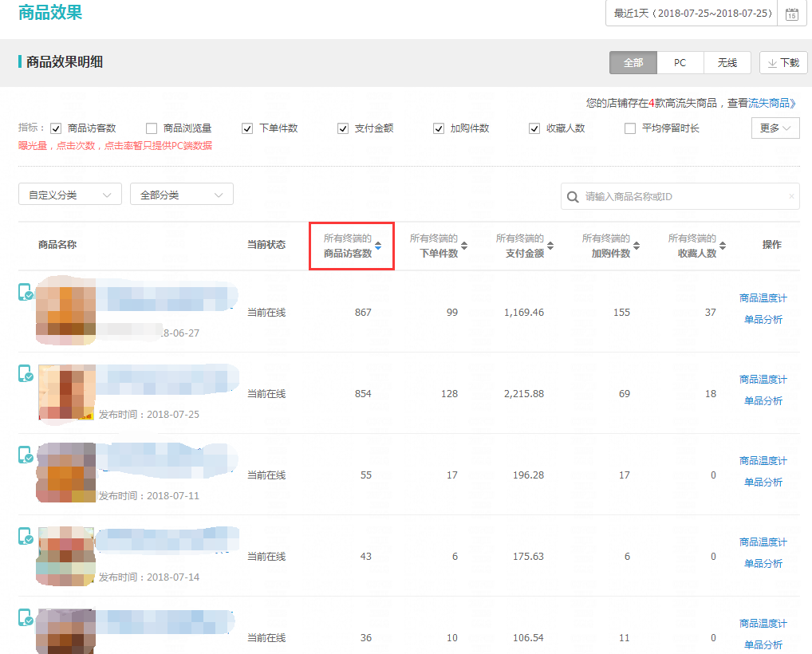Sort by 下单件数 using sort arrows
812x654 pixels.
pyautogui.click(x=464, y=246)
